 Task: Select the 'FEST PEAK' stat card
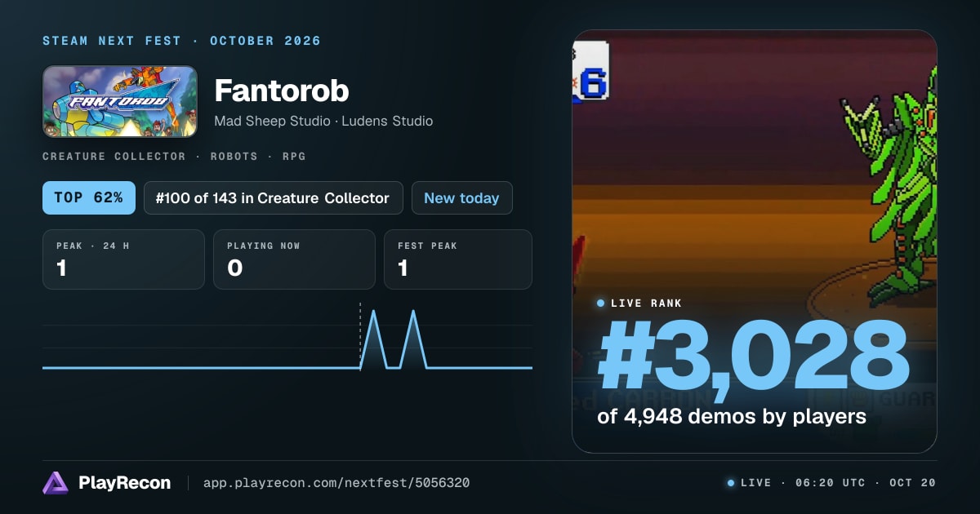[458, 259]
